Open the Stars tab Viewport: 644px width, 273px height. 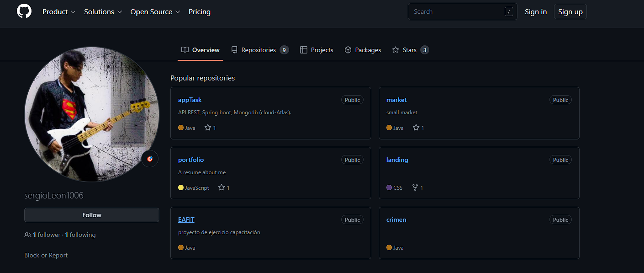tap(410, 50)
